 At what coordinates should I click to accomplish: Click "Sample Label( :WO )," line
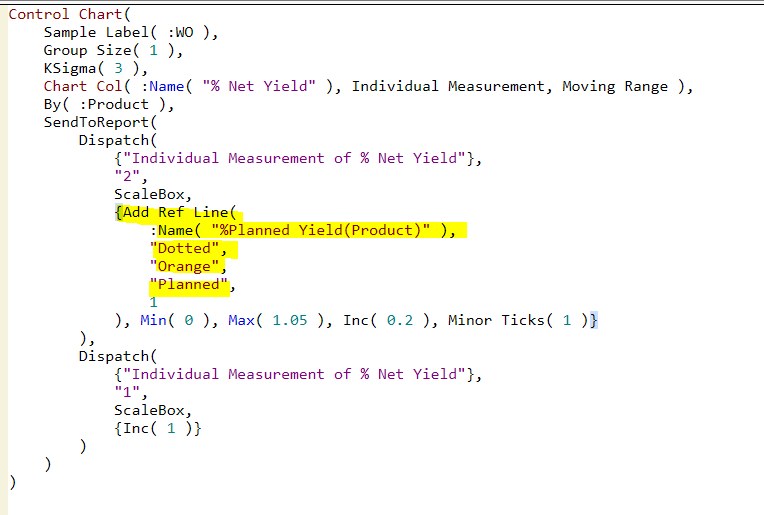tap(131, 33)
